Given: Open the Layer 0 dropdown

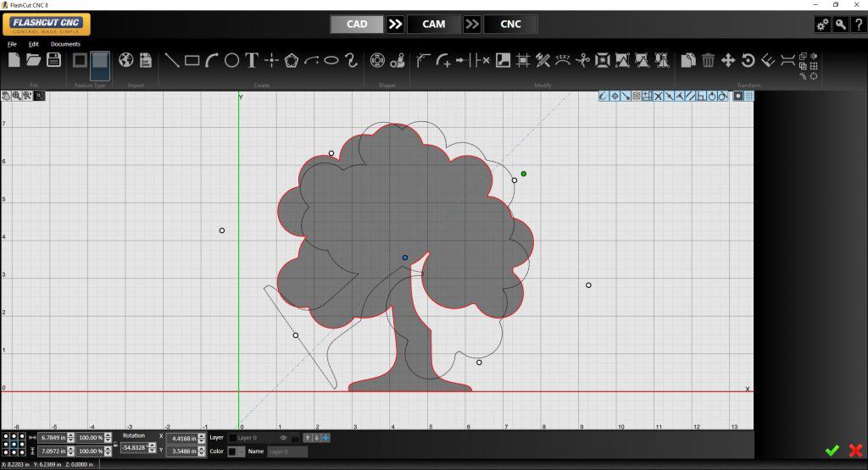Looking at the screenshot, I should [254, 438].
